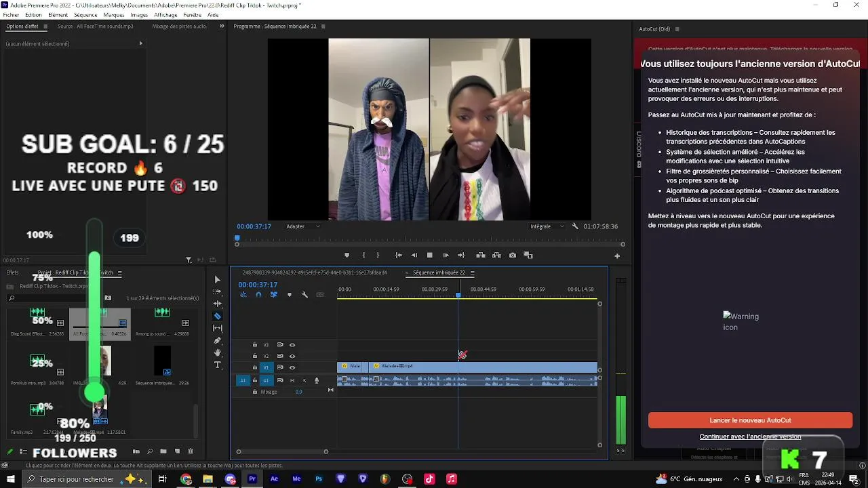Screen dimensions: 868x488
Task: Select the Hand tool
Action: [217, 352]
